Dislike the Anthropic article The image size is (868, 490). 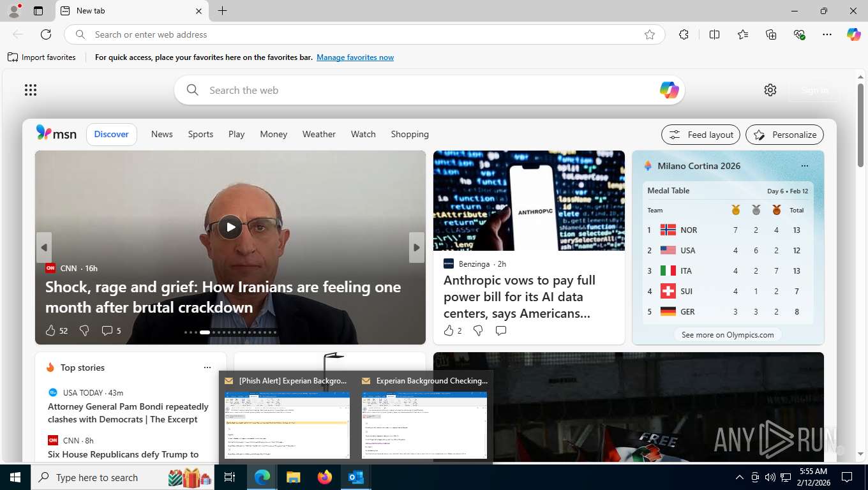pos(478,330)
